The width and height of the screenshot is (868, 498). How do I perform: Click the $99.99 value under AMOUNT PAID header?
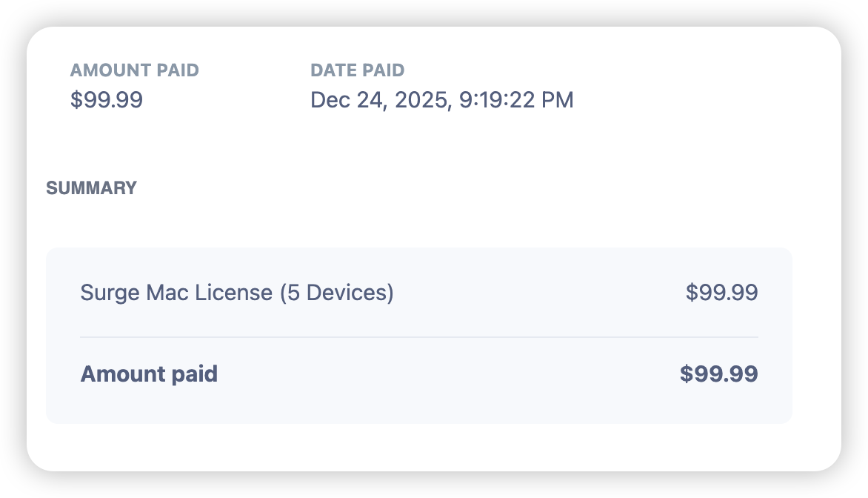pos(106,99)
